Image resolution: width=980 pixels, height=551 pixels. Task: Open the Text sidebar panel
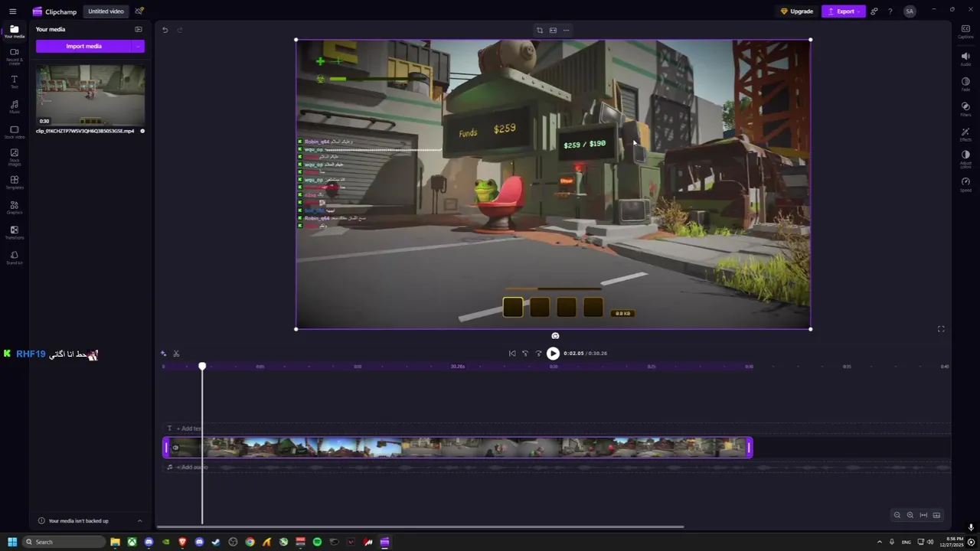(x=14, y=81)
